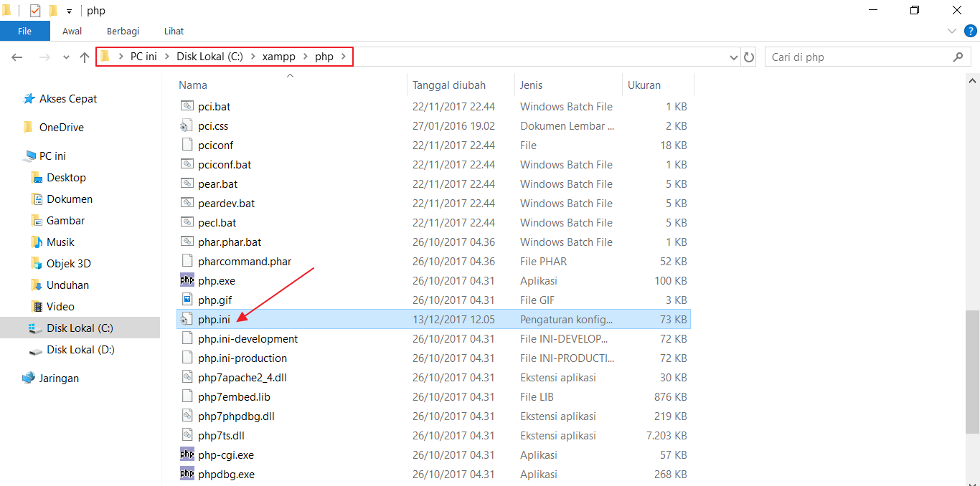The image size is (980, 486).
Task: Click the php.ini configuration file icon
Action: point(187,319)
